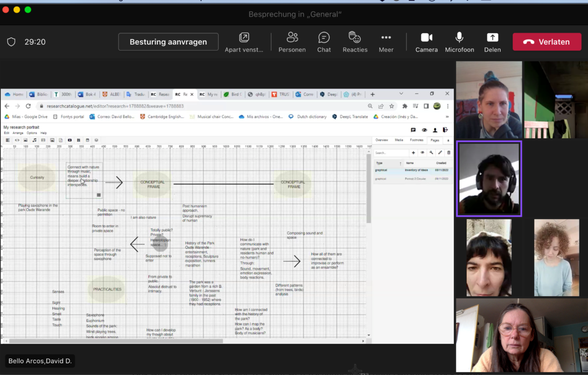Click the horizontal scrollbar below the canvas
Image resolution: width=588 pixels, height=375 pixels.
coord(116,341)
